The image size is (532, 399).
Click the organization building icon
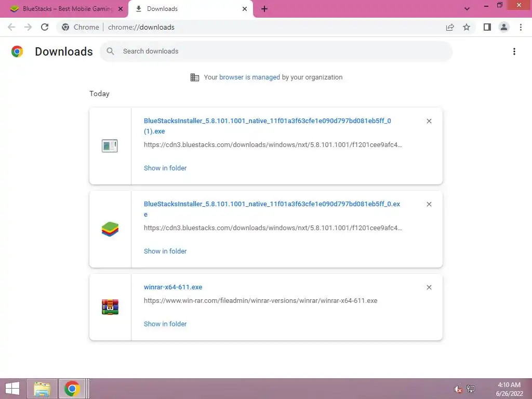(195, 77)
